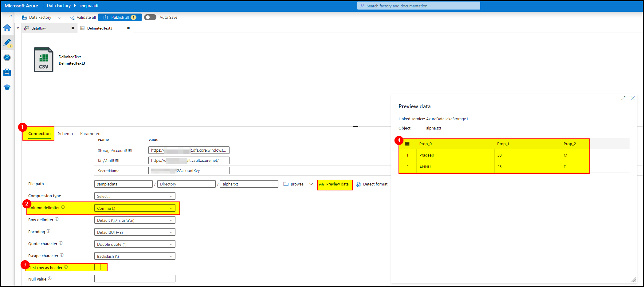Toggle the Auto Save switch
This screenshot has width=644, height=287.
[x=150, y=18]
